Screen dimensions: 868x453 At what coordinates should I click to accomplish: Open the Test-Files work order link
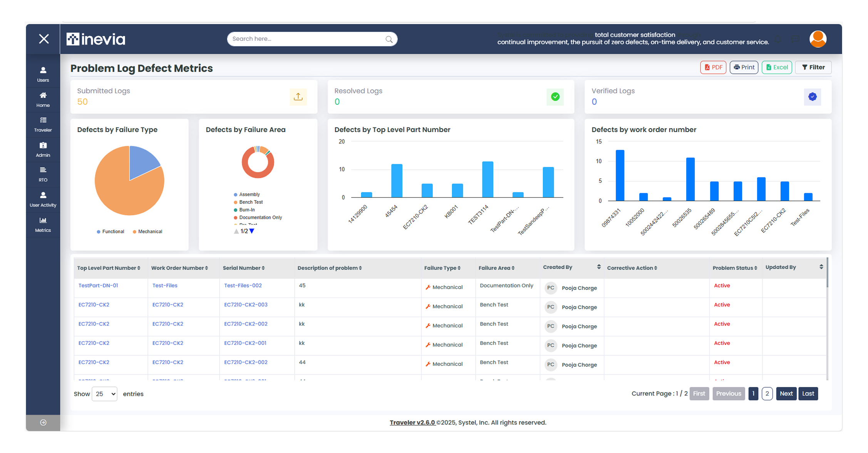pyautogui.click(x=165, y=286)
